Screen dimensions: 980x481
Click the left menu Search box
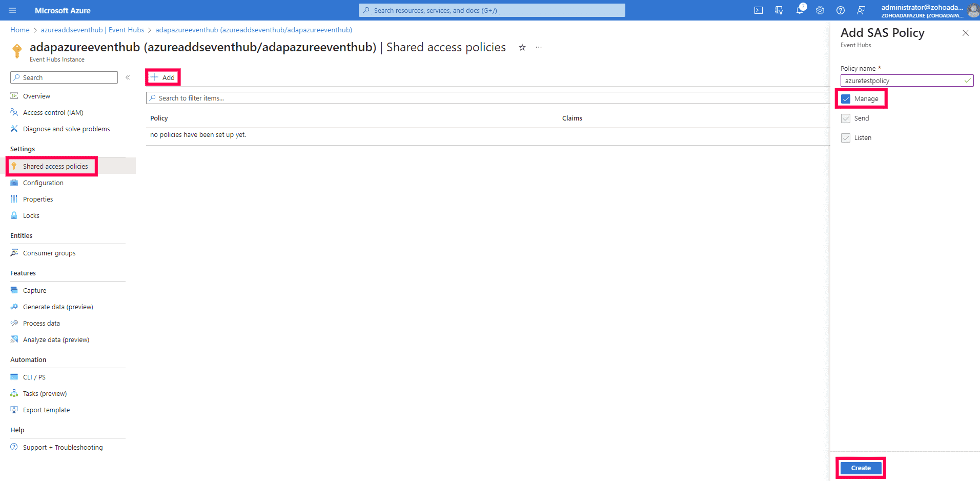coord(64,77)
